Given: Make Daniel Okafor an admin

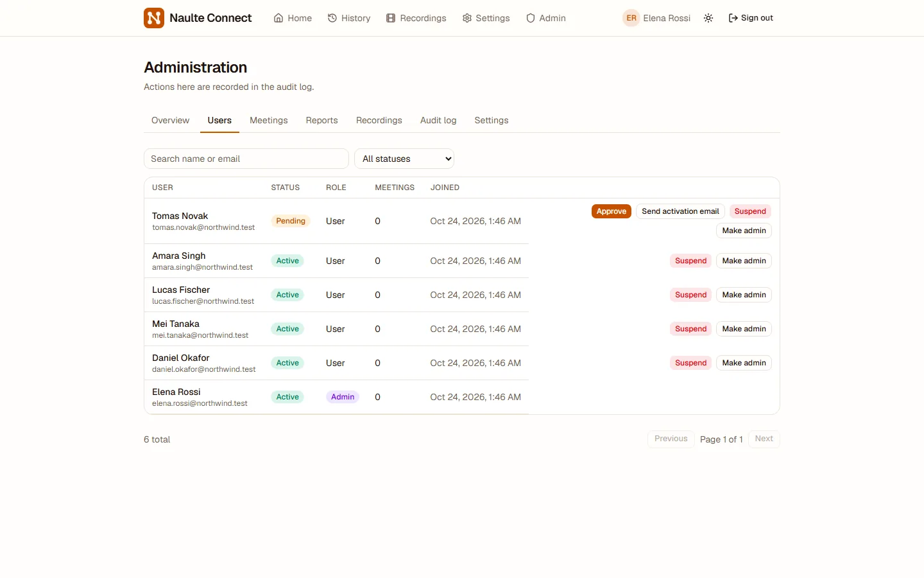Looking at the screenshot, I should 744,363.
